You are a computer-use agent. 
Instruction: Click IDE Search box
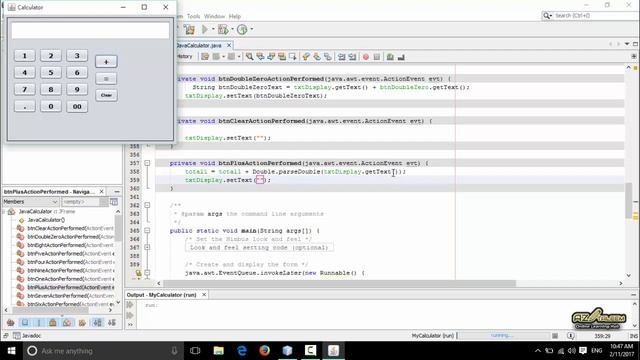pos(590,16)
